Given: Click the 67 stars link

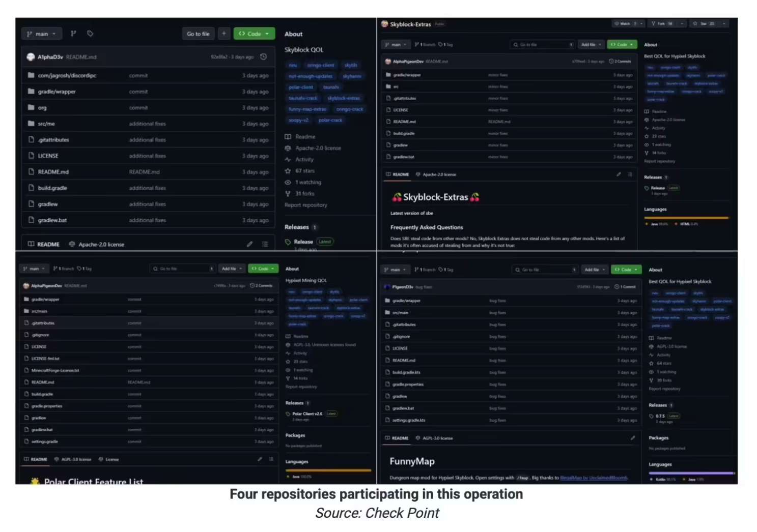Looking at the screenshot, I should (305, 171).
